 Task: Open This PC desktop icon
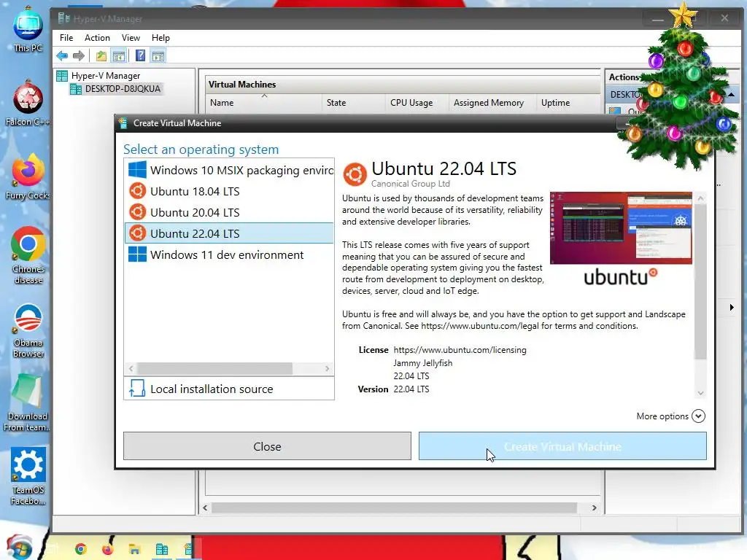28,29
